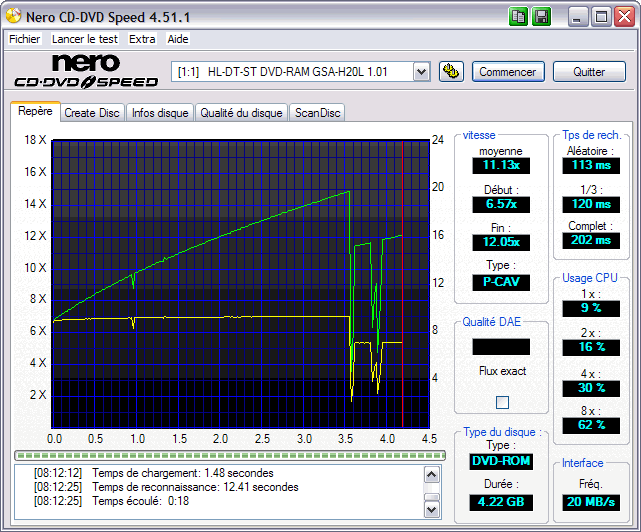Click the moyenne speed value 11.13x
Screen dimensions: 641x532
point(501,165)
